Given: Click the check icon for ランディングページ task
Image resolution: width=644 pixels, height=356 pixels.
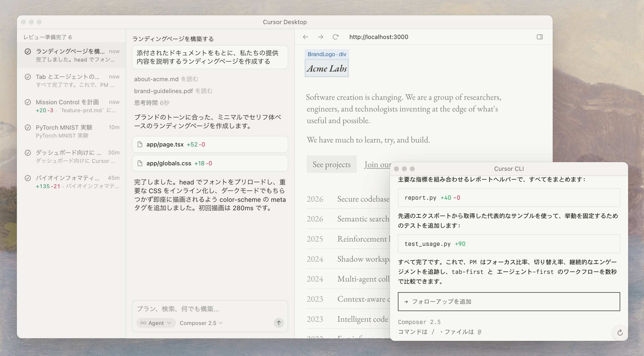Looking at the screenshot, I should point(28,51).
